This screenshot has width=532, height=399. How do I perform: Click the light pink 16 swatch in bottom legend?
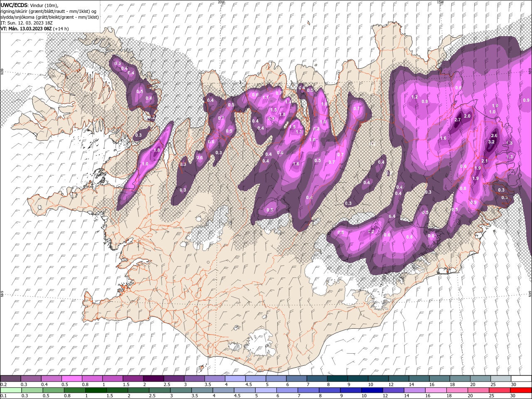point(436,390)
